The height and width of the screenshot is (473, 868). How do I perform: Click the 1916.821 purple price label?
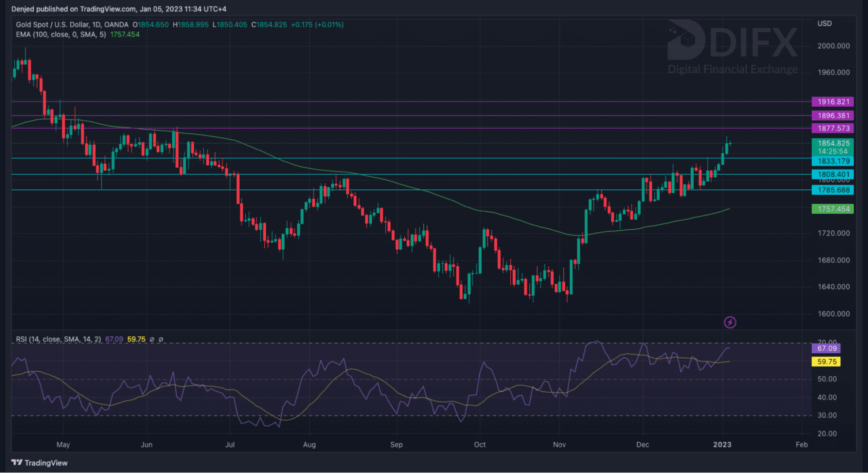832,102
